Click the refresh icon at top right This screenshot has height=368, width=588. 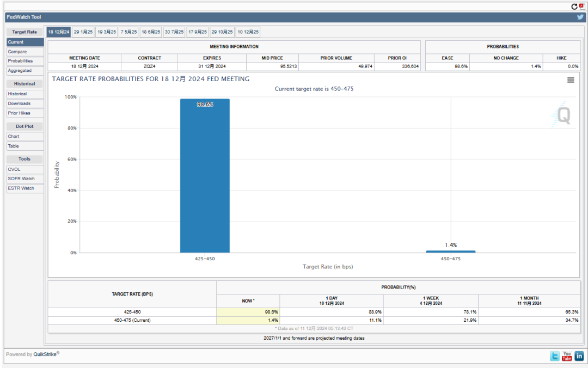(x=574, y=7)
